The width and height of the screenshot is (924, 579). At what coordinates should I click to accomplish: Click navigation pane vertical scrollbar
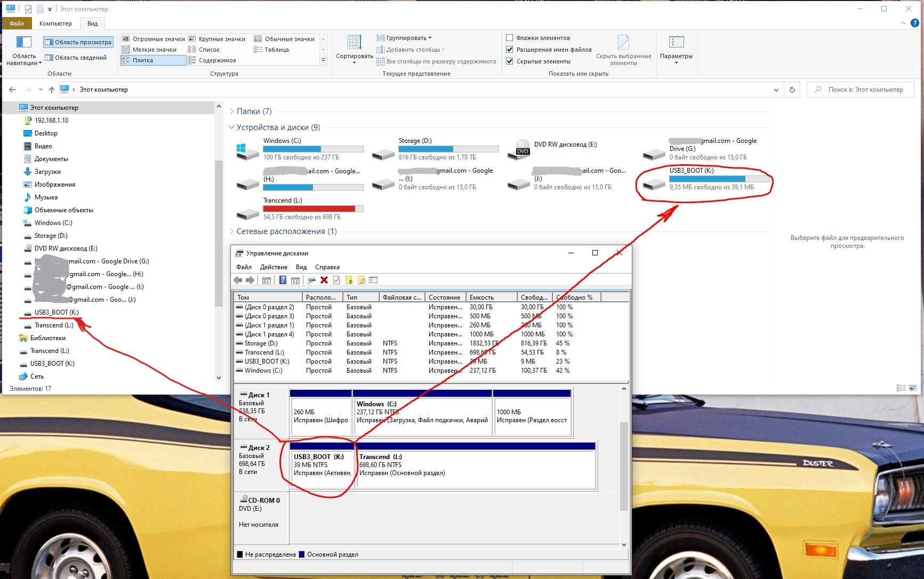tap(219, 235)
